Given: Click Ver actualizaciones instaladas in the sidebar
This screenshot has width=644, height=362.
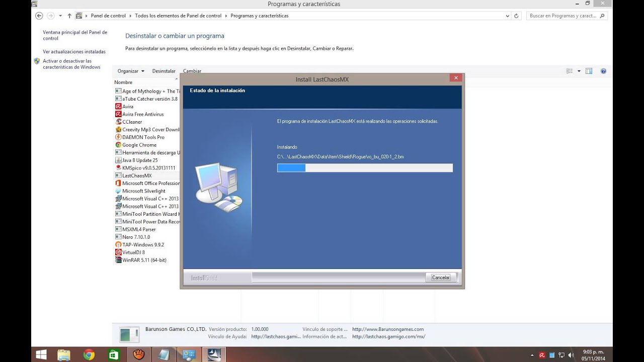Looking at the screenshot, I should click(x=74, y=51).
